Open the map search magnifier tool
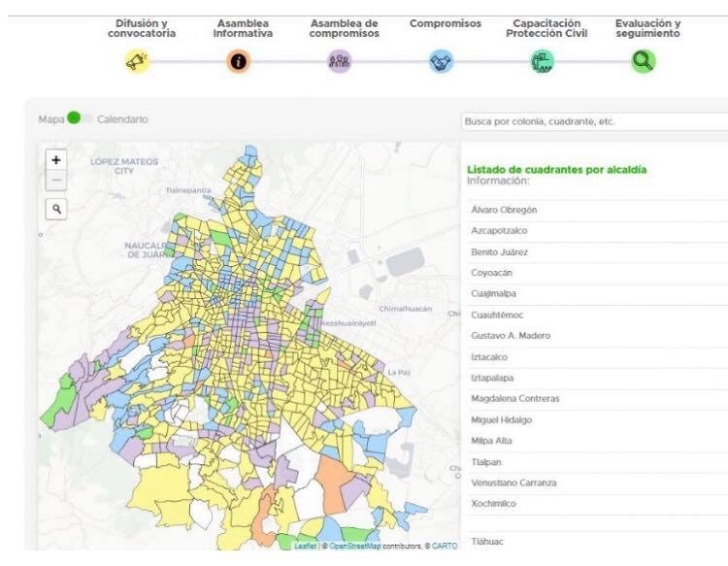 56,209
